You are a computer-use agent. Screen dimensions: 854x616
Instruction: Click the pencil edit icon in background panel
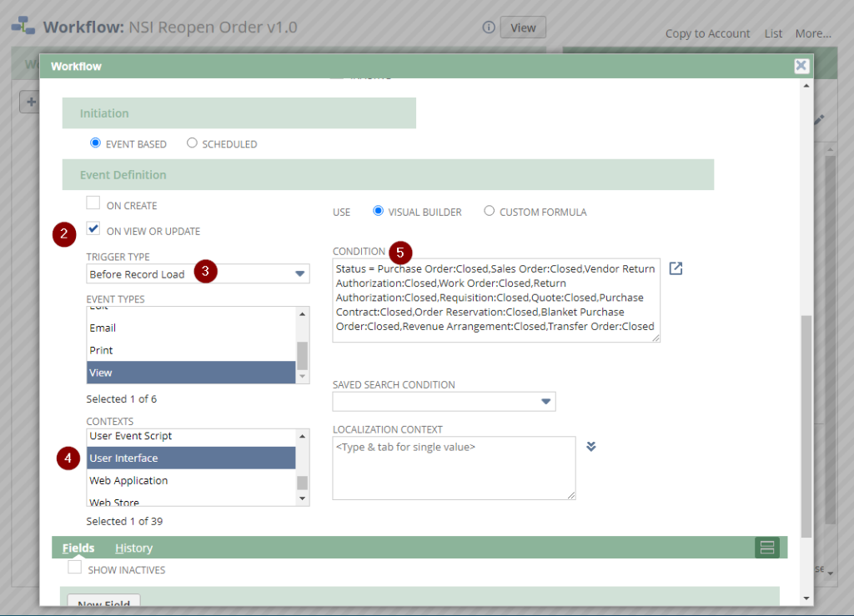(x=819, y=120)
